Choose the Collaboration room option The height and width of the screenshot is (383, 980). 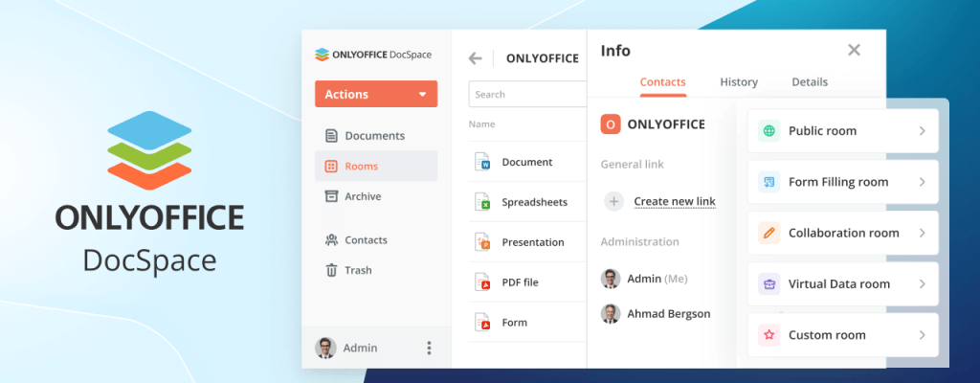pyautogui.click(x=842, y=233)
